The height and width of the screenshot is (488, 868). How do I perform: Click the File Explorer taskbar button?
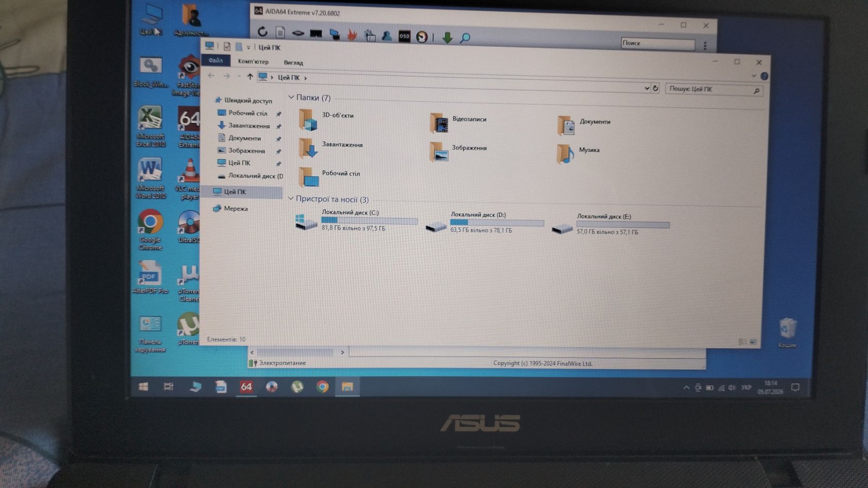347,387
